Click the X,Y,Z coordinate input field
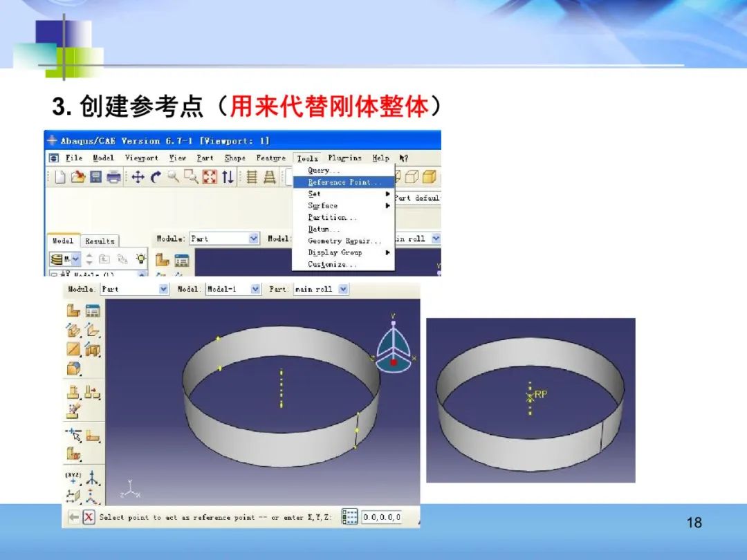This screenshot has width=747, height=560. 382,517
